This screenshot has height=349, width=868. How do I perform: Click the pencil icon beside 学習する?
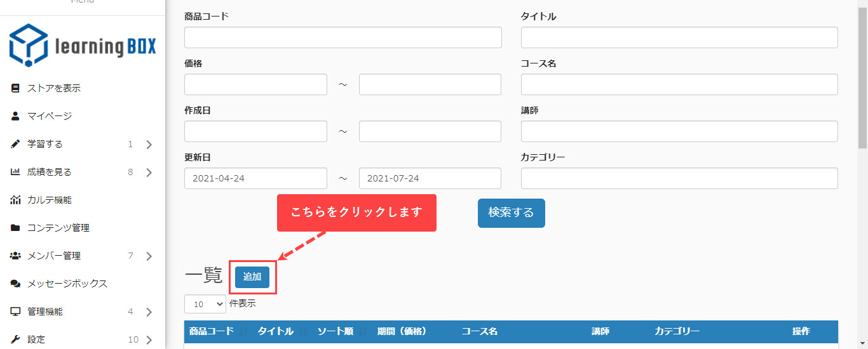(x=16, y=144)
